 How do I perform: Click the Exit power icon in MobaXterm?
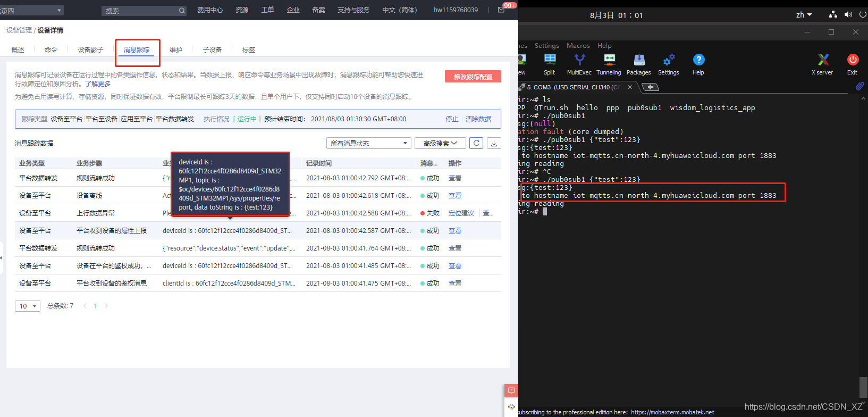tap(853, 64)
